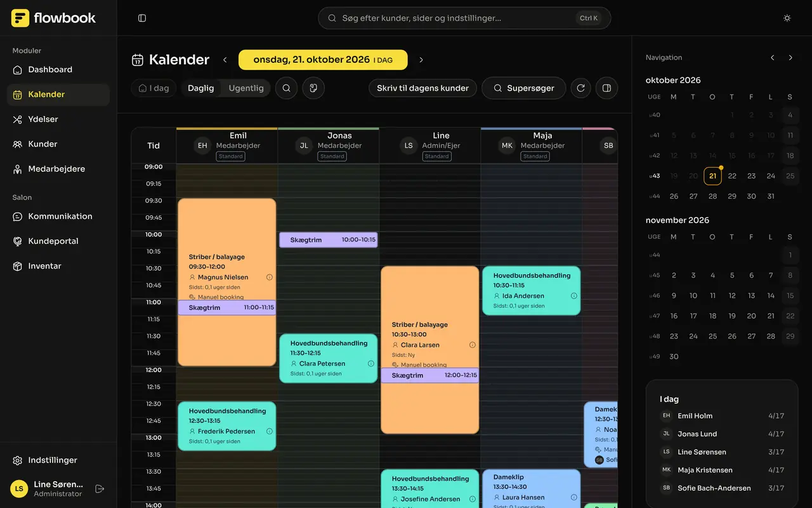Select 30 November in the mini calendar
This screenshot has height=508, width=812.
[x=674, y=357]
